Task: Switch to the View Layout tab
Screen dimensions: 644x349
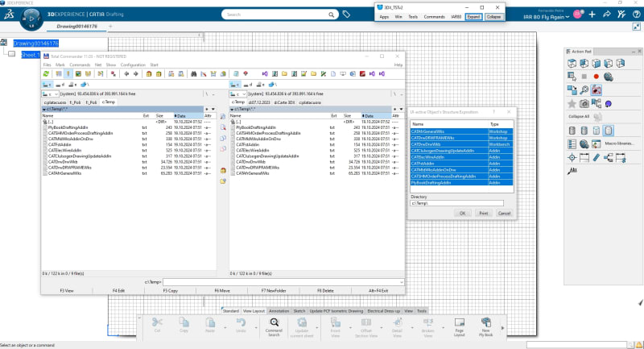Action: pyautogui.click(x=254, y=311)
